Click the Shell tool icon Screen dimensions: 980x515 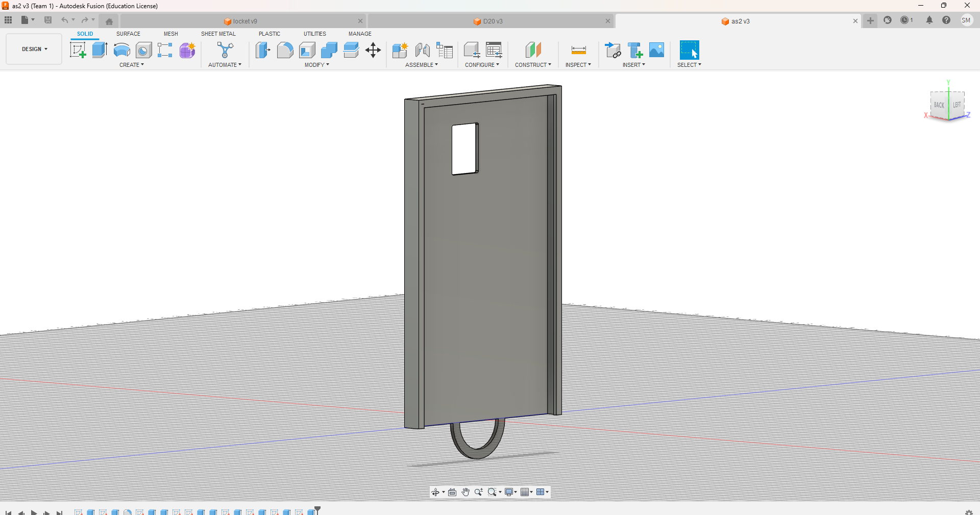307,50
